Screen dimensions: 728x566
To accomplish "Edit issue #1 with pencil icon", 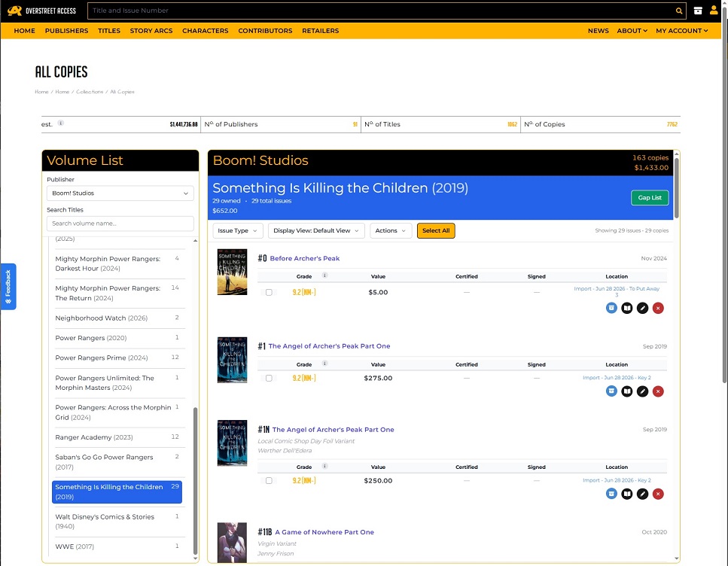I will [643, 391].
